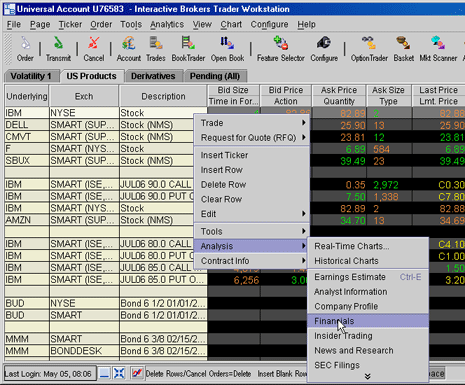Select the SBUX underlying cell
Image resolution: width=465 pixels, height=385 pixels.
27,160
